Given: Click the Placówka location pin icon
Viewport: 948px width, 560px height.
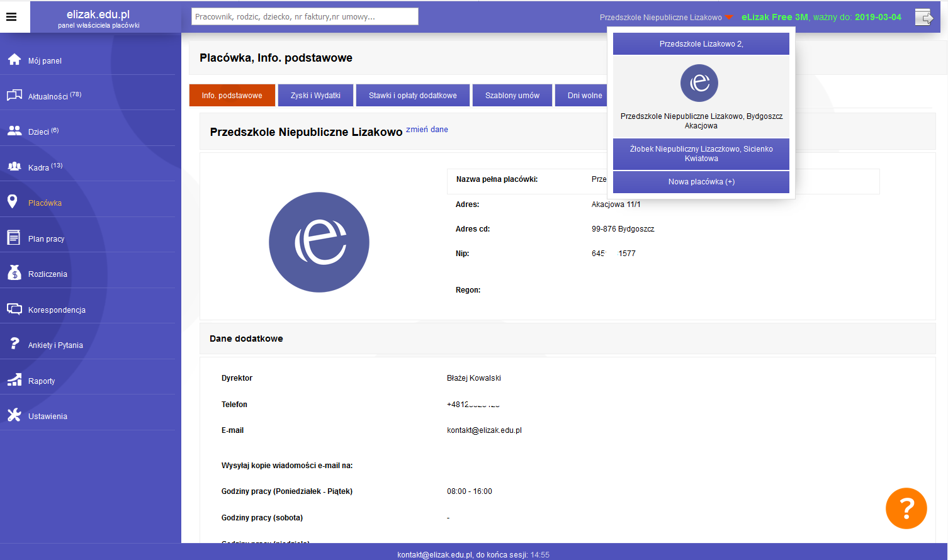Looking at the screenshot, I should [x=12, y=201].
